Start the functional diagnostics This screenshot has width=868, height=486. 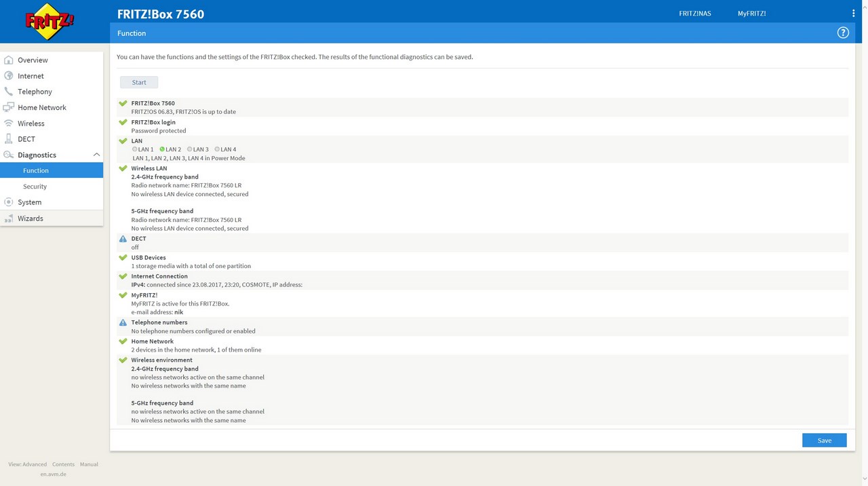tap(139, 82)
